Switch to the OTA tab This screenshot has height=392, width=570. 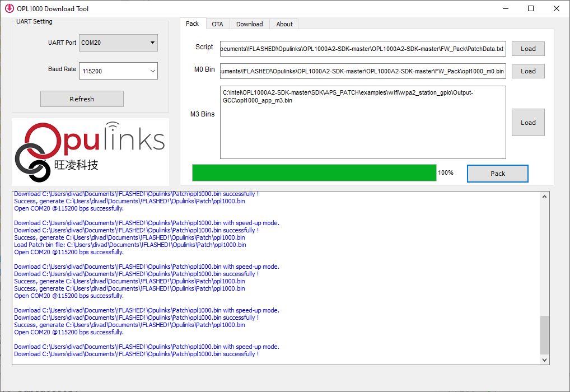[217, 24]
